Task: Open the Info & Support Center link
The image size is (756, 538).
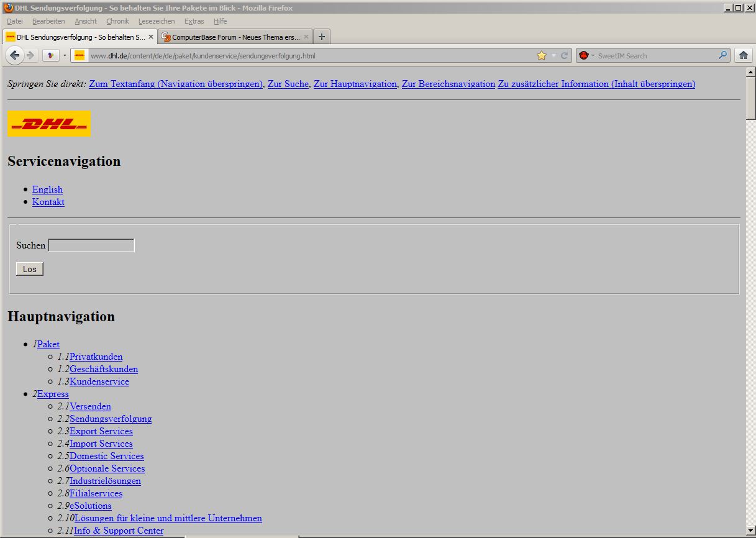Action: tap(119, 531)
